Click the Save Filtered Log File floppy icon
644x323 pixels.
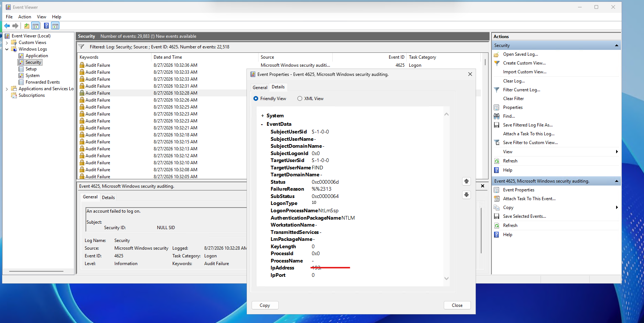click(x=497, y=125)
